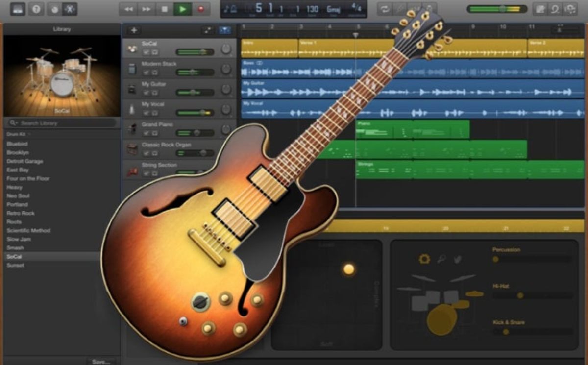
Task: Click the tempo value 130
Action: point(312,9)
